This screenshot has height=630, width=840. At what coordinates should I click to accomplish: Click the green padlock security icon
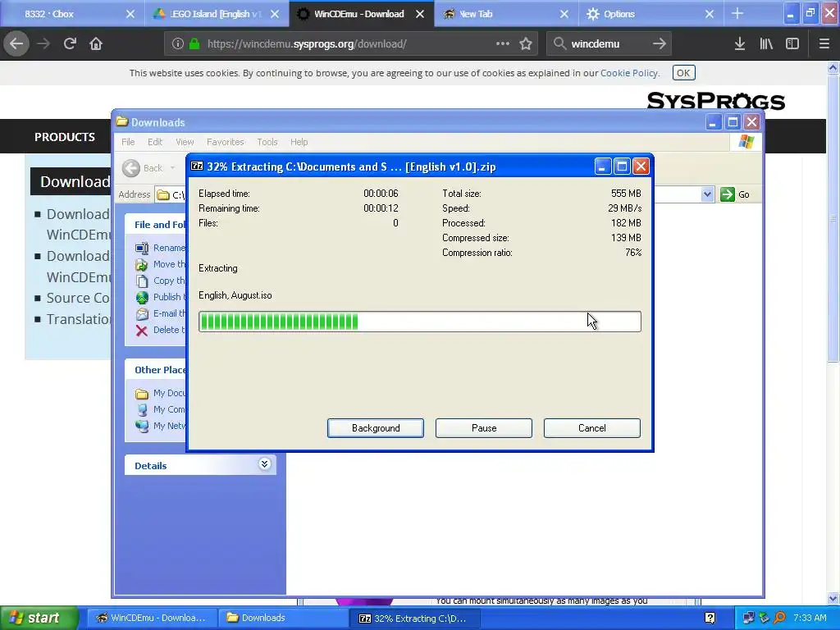pyautogui.click(x=195, y=44)
